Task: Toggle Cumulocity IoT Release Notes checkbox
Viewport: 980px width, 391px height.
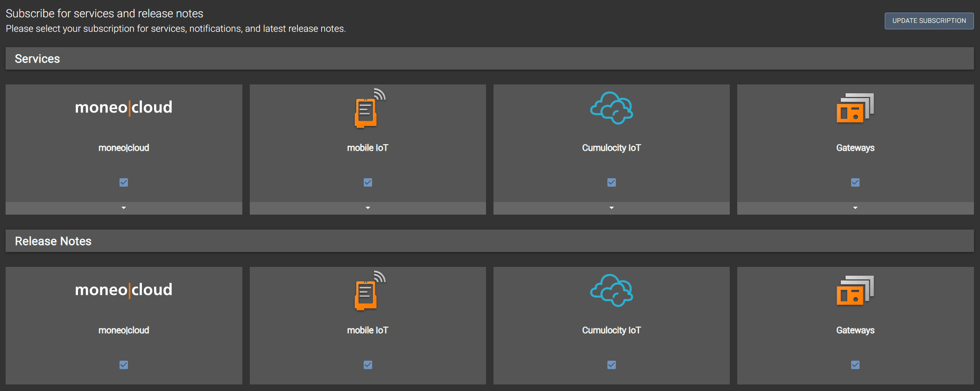Action: 612,365
